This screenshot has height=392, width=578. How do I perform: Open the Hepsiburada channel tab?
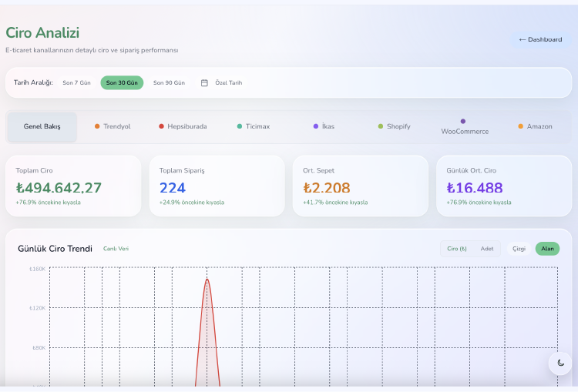click(183, 126)
